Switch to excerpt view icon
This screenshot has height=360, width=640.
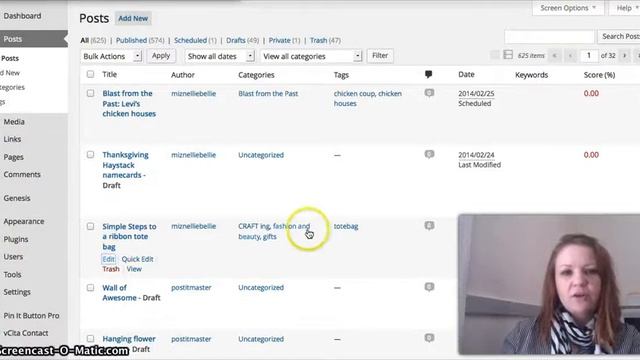pyautogui.click(x=508, y=55)
